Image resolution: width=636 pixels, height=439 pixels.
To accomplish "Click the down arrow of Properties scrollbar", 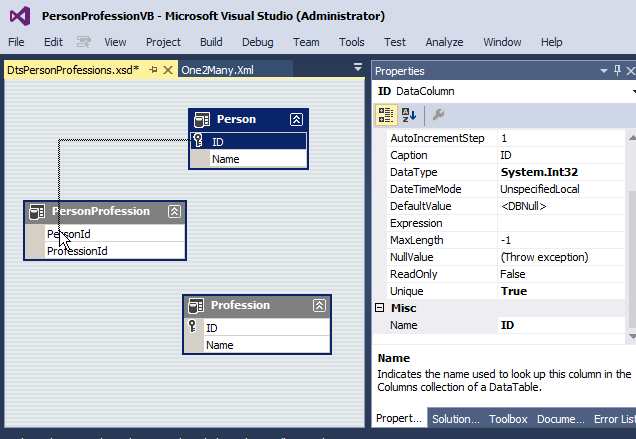I will tap(632, 336).
